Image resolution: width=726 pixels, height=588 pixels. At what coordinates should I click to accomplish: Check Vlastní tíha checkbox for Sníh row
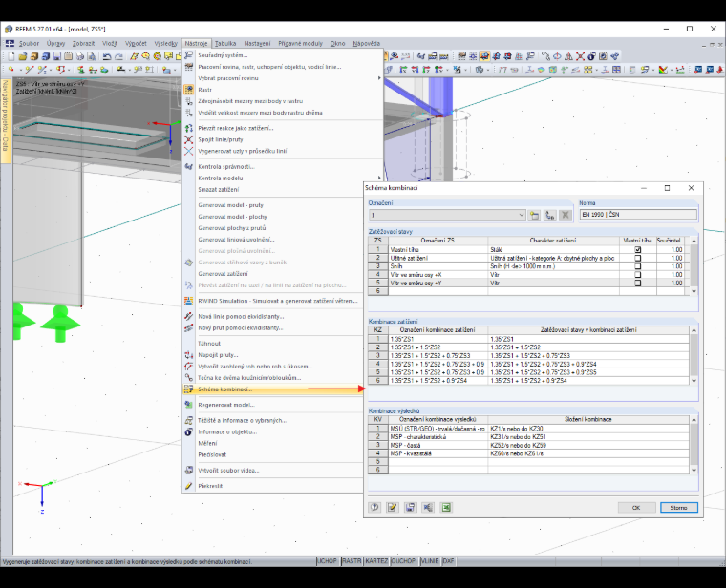637,266
